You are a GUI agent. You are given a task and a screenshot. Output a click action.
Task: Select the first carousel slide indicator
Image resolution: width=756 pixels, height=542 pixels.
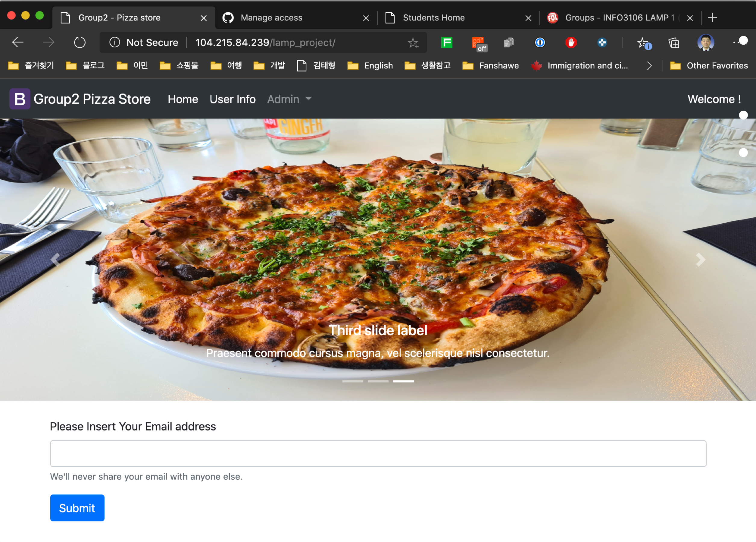pyautogui.click(x=353, y=381)
